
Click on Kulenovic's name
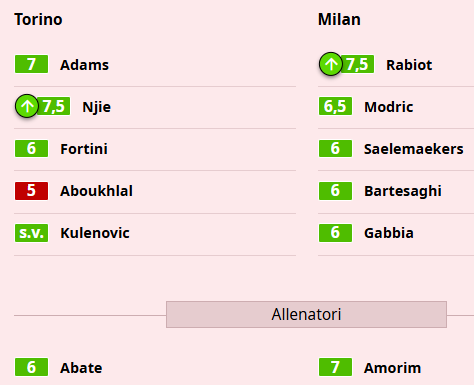95,233
